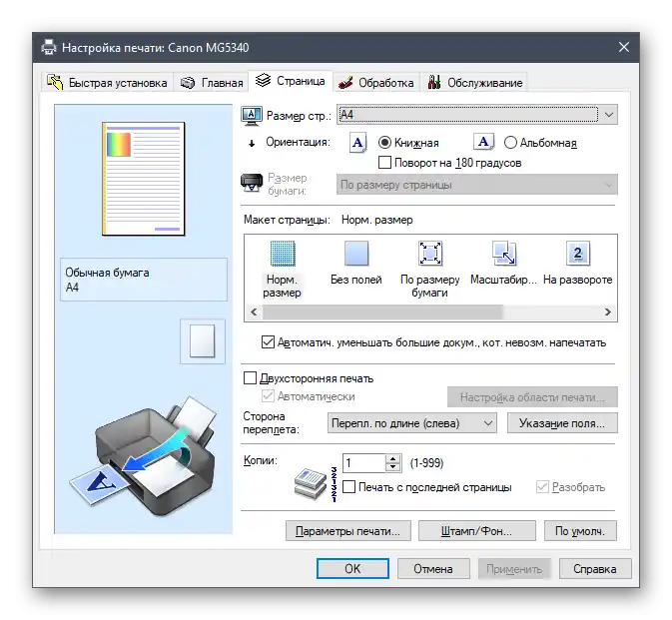Viewport: 672px width, 620px height.
Task: Click the Обслуживание tab tools icon
Action: pos(434,82)
